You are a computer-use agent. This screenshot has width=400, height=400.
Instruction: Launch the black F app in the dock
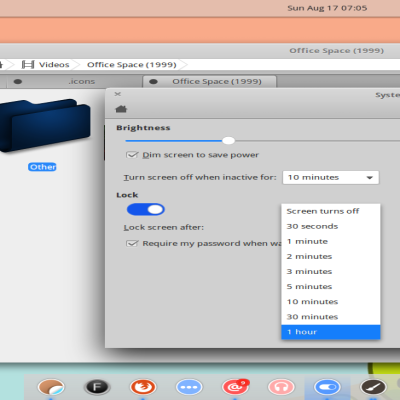97,387
